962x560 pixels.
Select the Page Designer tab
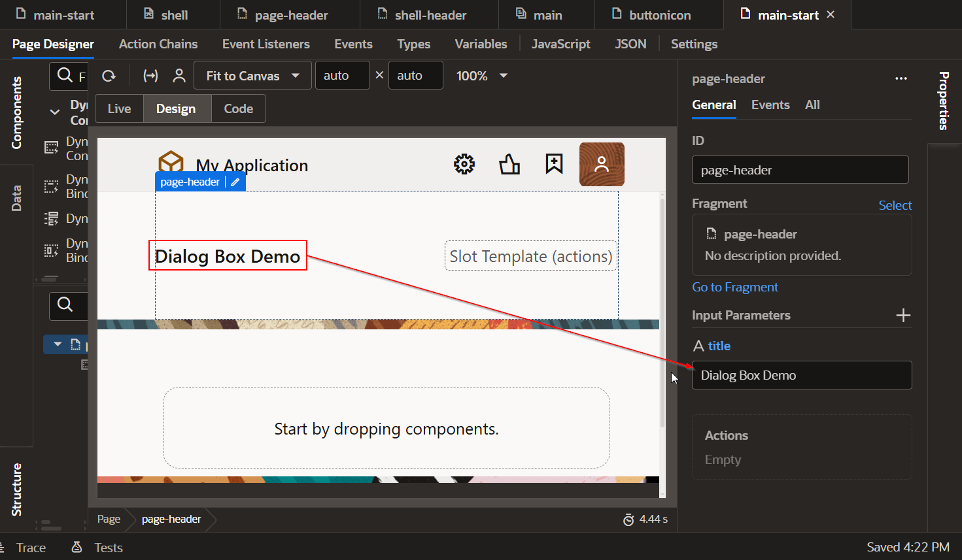tap(53, 44)
